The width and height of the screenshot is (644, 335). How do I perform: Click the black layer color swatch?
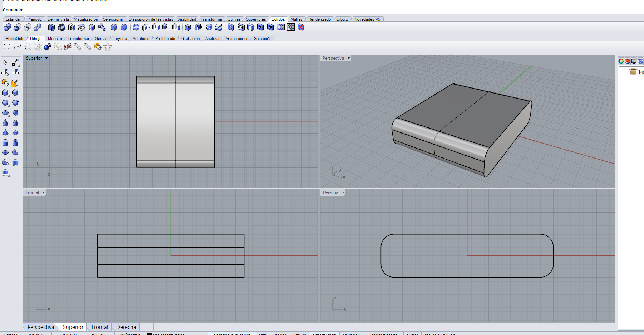click(x=150, y=334)
